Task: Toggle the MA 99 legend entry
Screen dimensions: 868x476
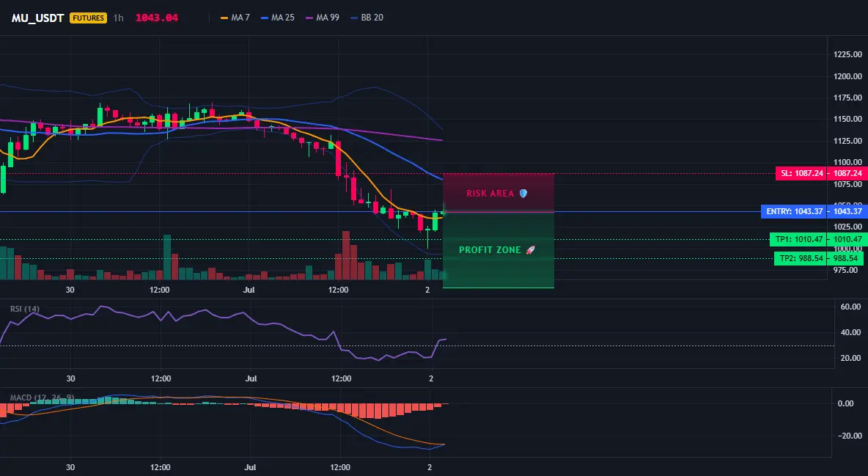Action: point(322,18)
